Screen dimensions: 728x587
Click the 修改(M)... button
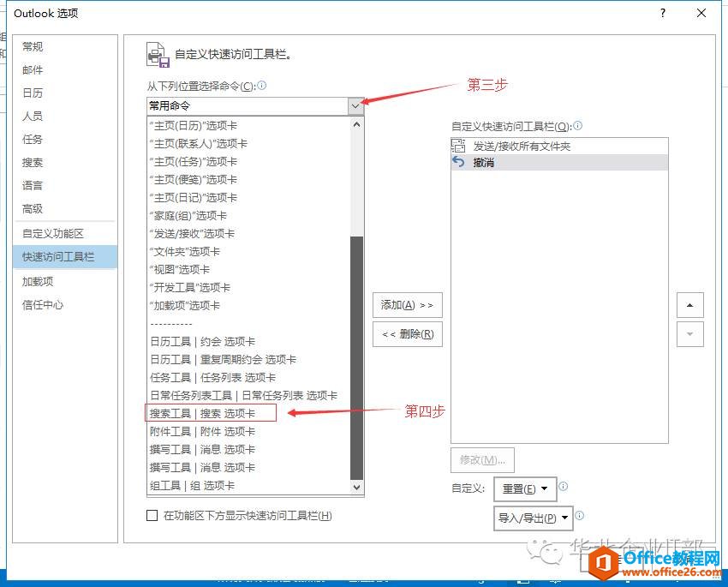click(482, 460)
